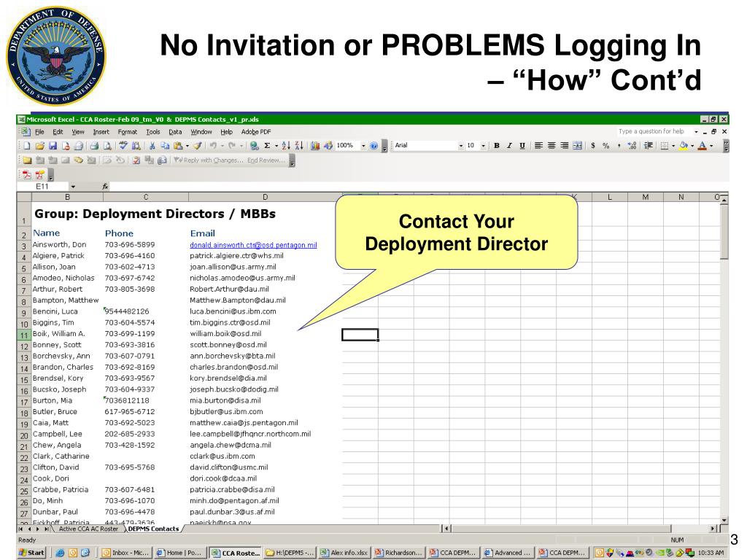Toggle Bold formatting

pos(497,146)
